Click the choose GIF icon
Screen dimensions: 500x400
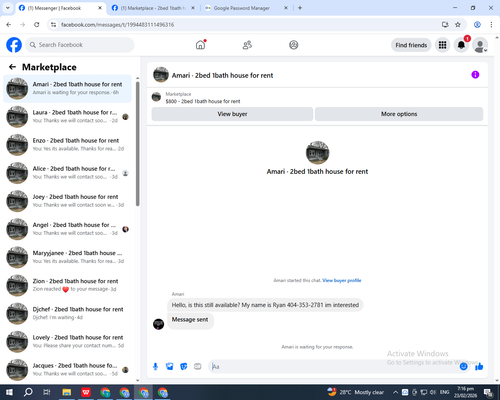coord(198,367)
